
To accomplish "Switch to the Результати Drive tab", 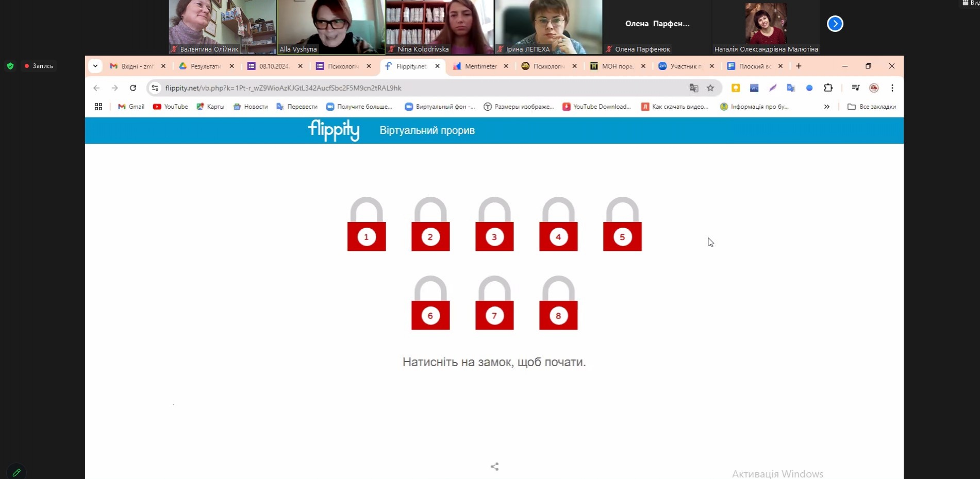I will 206,66.
